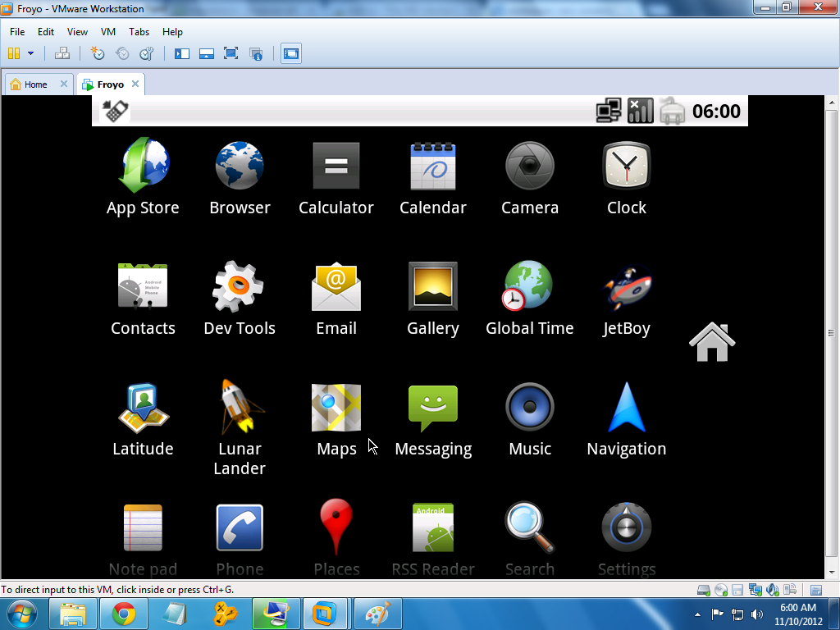Open the Contacts app

click(143, 298)
